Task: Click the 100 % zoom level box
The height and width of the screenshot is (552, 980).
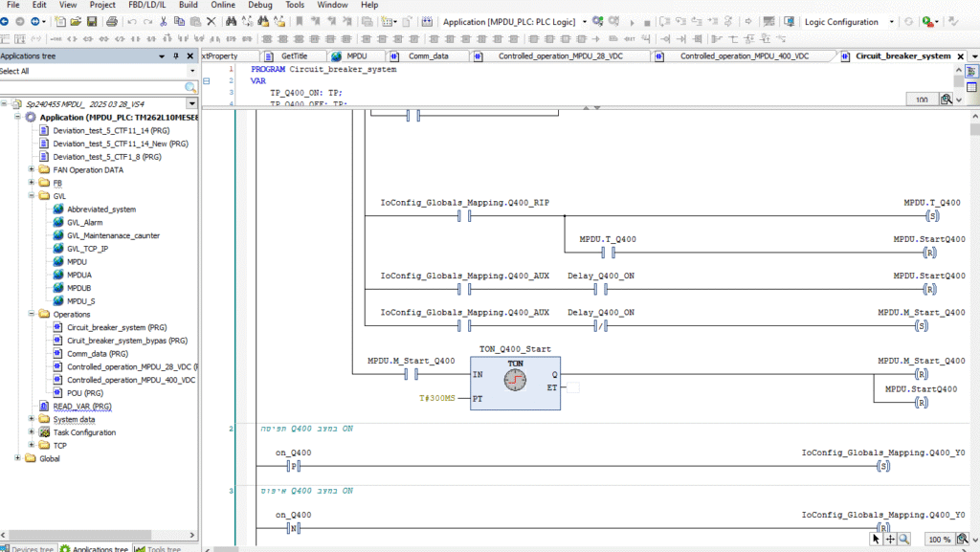Action: pyautogui.click(x=938, y=540)
